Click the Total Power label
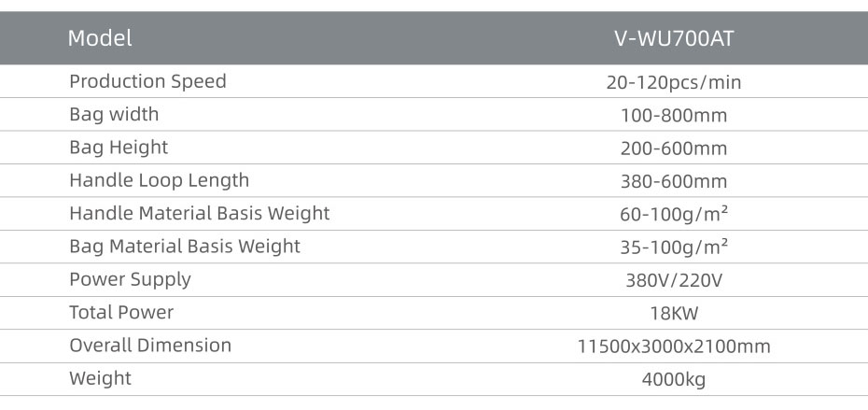Screen dimensions: 868x410 tap(121, 313)
